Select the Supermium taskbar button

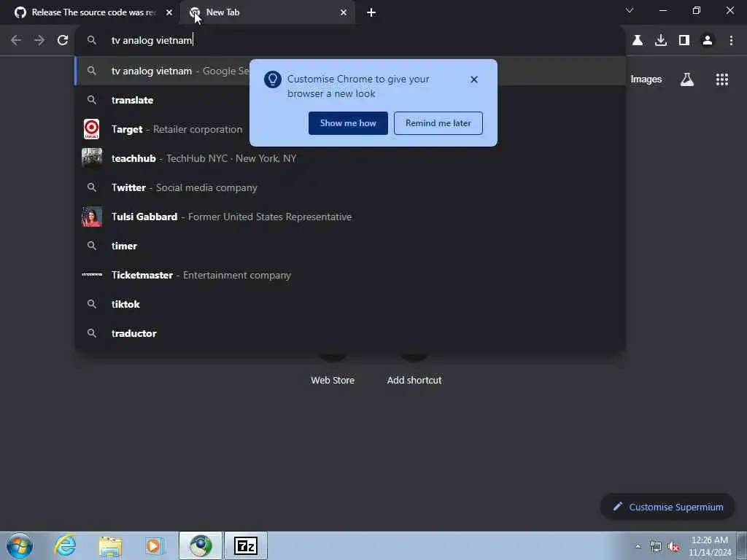point(201,545)
